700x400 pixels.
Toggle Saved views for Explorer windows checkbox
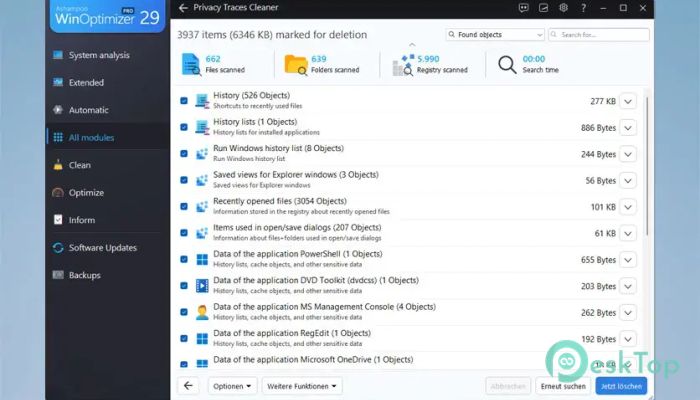(x=183, y=179)
